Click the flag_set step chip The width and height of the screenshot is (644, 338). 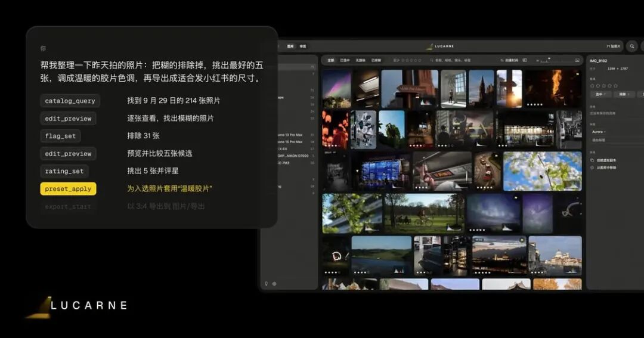(60, 136)
